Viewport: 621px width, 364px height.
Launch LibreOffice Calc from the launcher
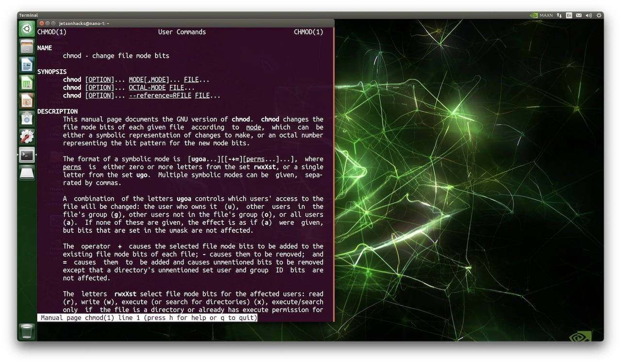point(26,82)
